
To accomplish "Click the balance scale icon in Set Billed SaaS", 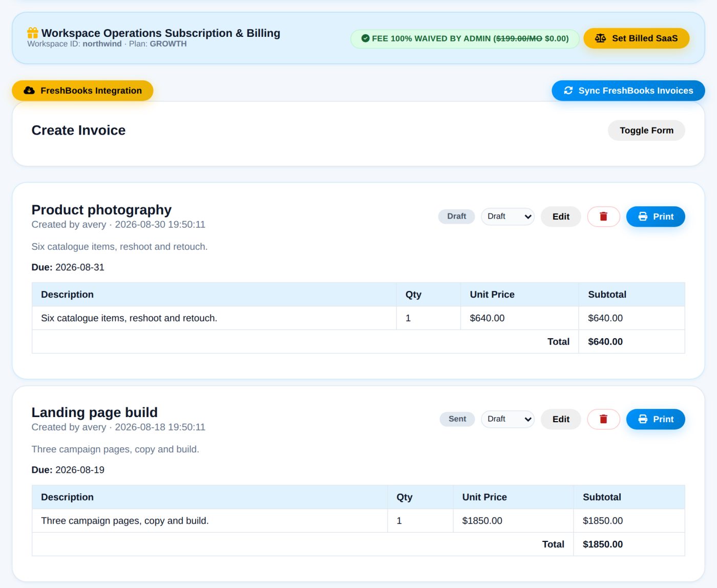I will (x=600, y=38).
